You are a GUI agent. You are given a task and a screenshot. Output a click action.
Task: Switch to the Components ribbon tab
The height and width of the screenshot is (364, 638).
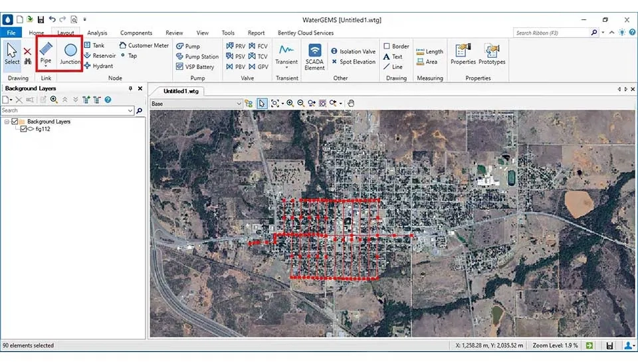(136, 33)
